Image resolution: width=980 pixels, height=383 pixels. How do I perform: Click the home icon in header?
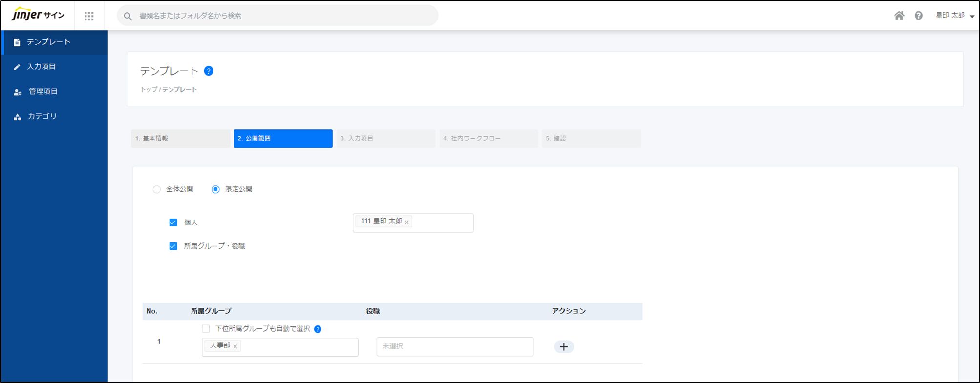click(899, 16)
